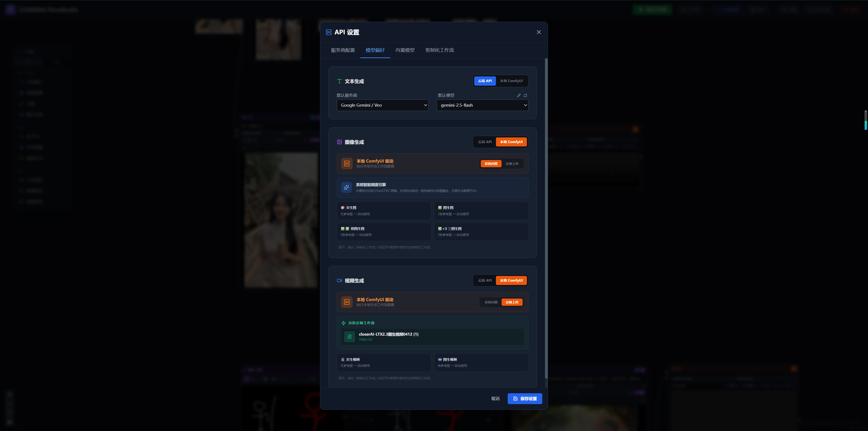This screenshot has height=431, width=868.
Task: Select 系统内置 for video generation
Action: 491,302
